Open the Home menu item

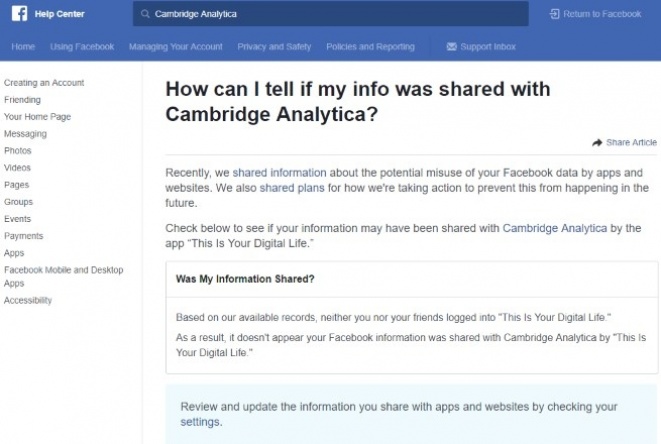pyautogui.click(x=23, y=47)
